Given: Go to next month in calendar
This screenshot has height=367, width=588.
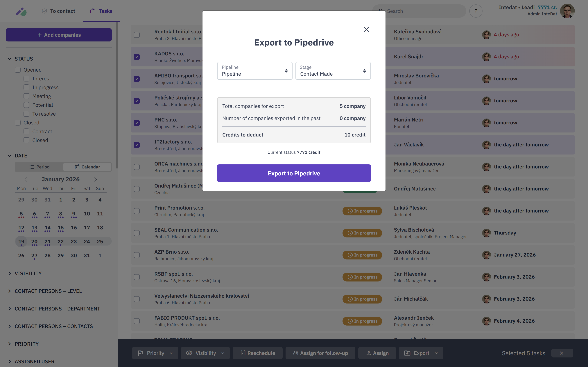Looking at the screenshot, I should click(96, 179).
